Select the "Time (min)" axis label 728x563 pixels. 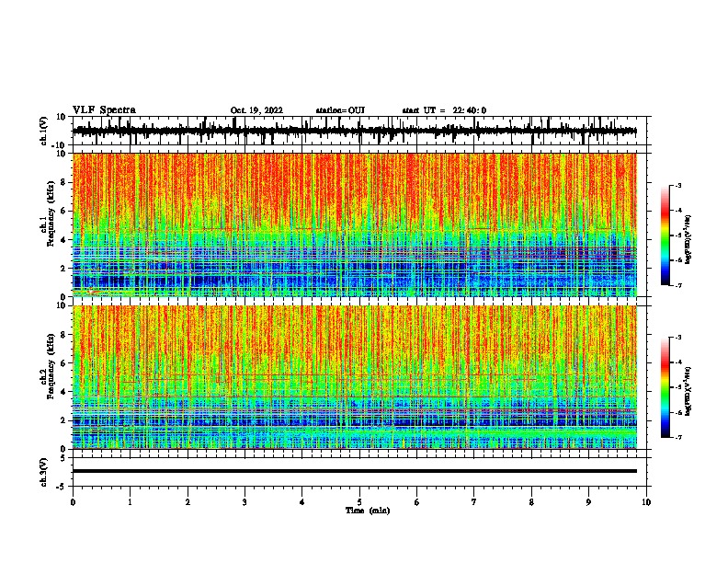tap(368, 511)
